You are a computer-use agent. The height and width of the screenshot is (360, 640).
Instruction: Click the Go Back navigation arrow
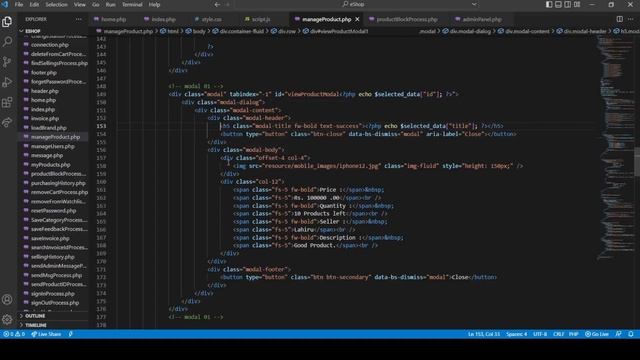pyautogui.click(x=217, y=4)
